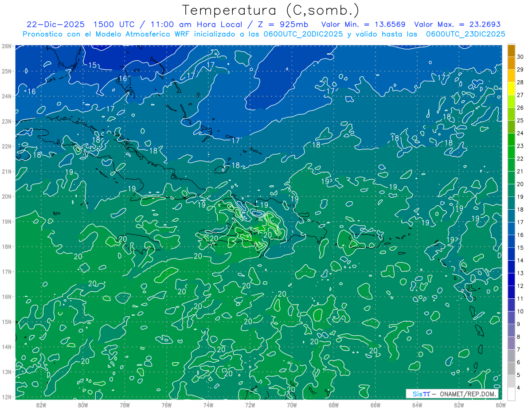
Task: Click the '16N' latitude label
Action: coord(6,297)
